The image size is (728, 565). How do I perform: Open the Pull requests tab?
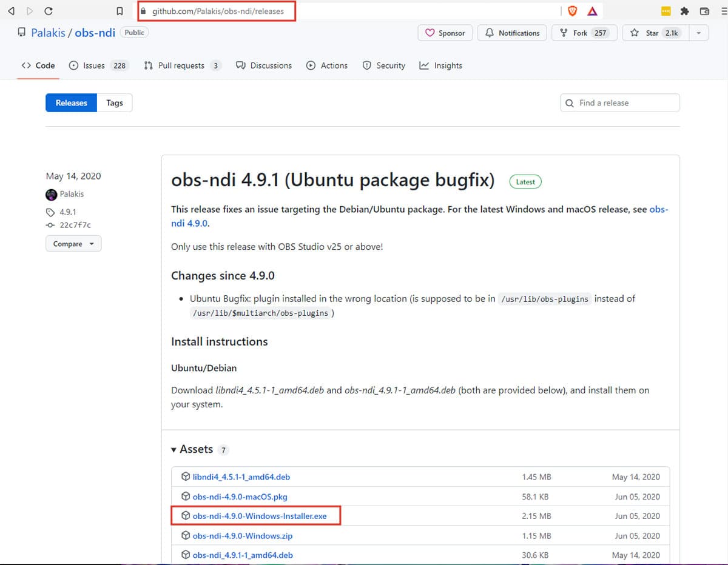(x=182, y=65)
